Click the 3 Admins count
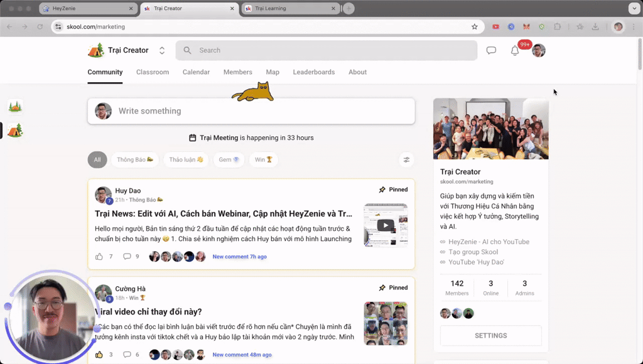The height and width of the screenshot is (364, 643). click(524, 288)
